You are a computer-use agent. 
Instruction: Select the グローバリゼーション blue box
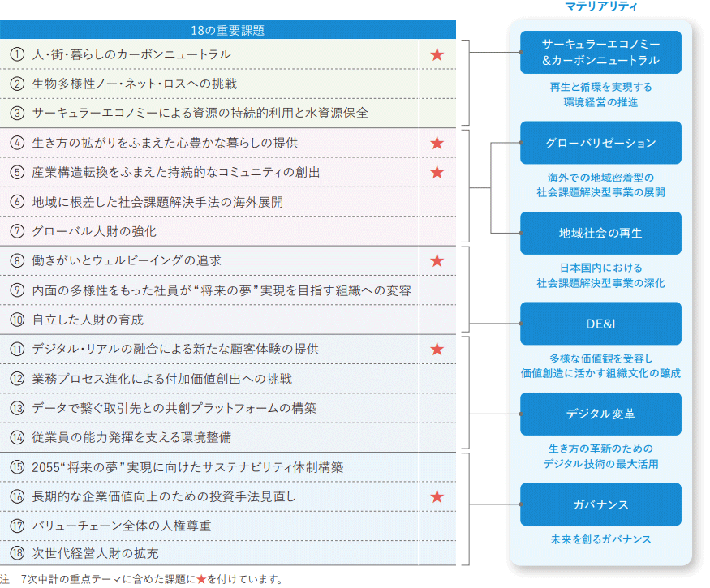(600, 143)
